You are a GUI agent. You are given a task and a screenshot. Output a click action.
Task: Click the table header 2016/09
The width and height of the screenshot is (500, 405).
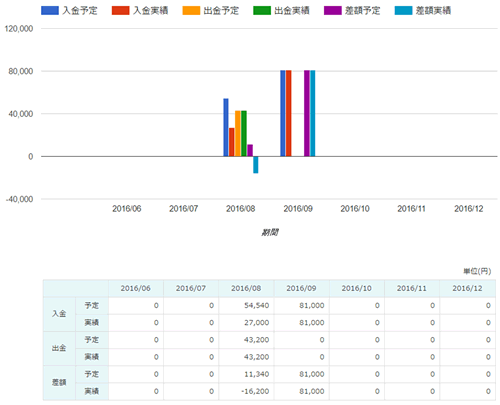(301, 288)
